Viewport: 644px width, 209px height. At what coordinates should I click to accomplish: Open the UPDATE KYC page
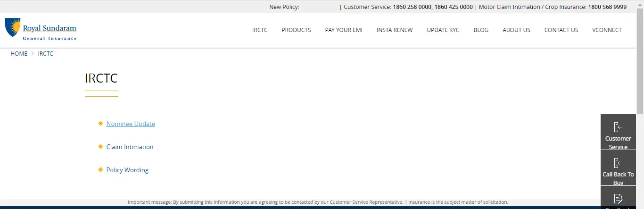(x=443, y=30)
